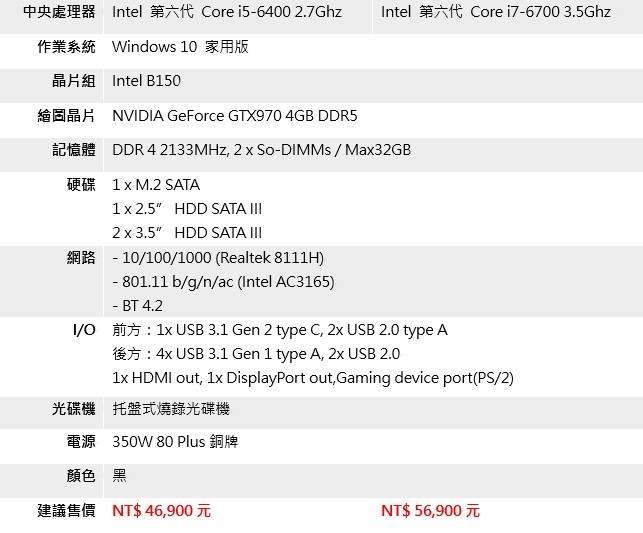Click the 1 x M.2 SATA line
The image size is (643, 533).
pyautogui.click(x=156, y=184)
